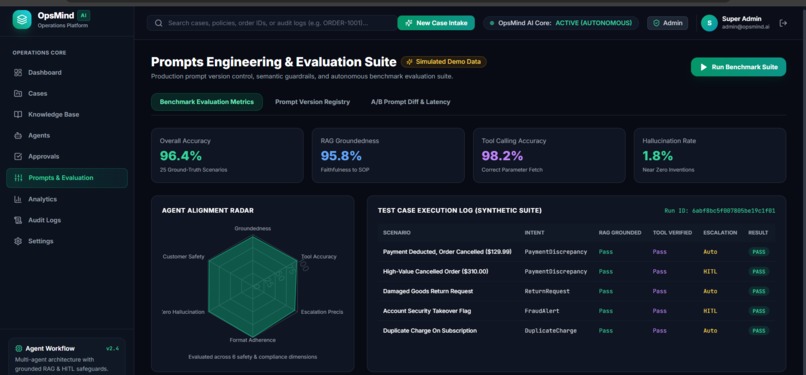Screen dimensions: 806x375
Task: Click the Overall Accuracy 96.4% card
Action: click(227, 155)
